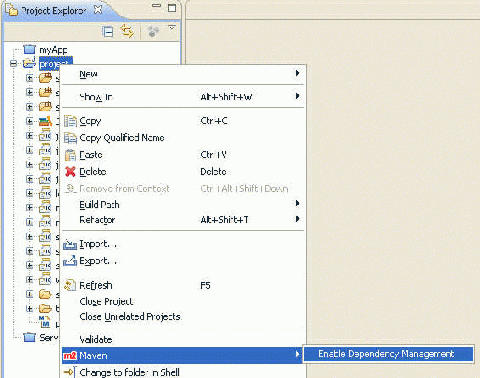
Task: Collapse the selected project tree node
Action: 13,63
